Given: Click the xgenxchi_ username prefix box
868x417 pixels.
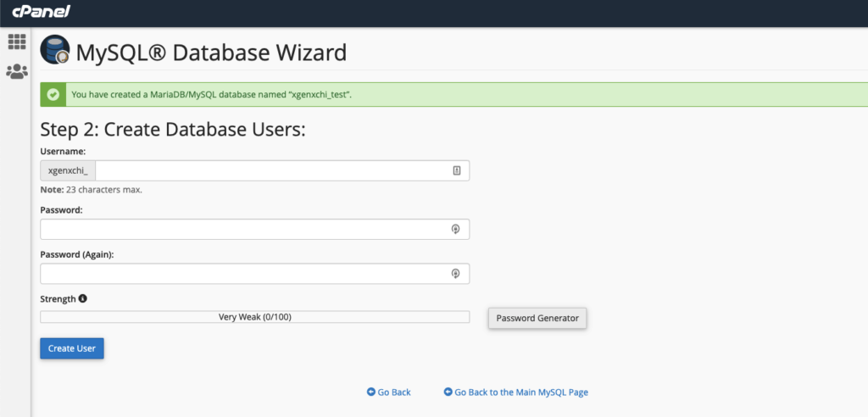Looking at the screenshot, I should pyautogui.click(x=68, y=170).
